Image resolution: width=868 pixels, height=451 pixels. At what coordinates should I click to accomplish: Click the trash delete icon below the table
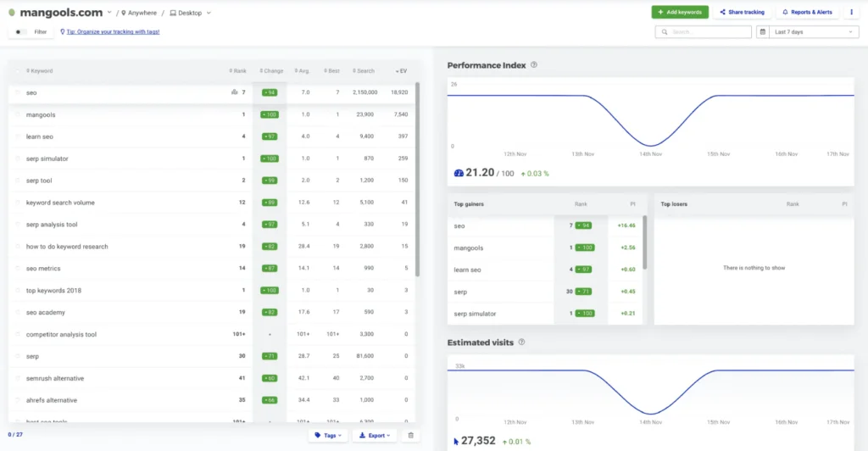(x=410, y=435)
